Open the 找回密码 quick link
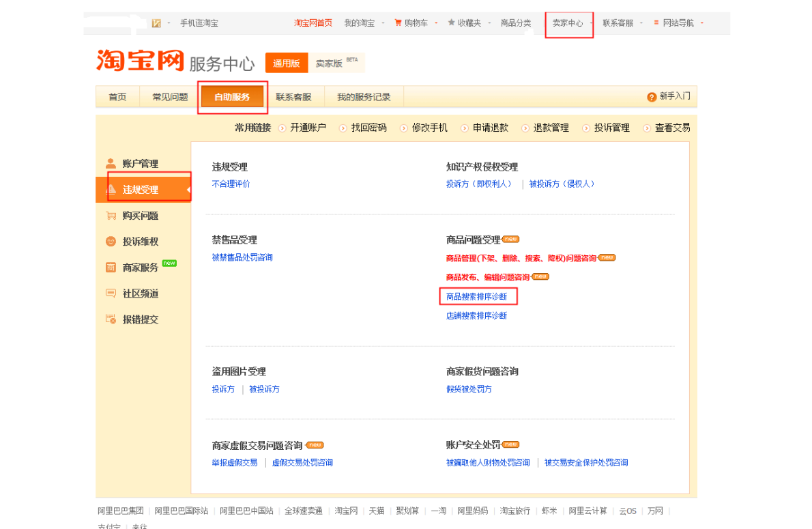This screenshot has width=812, height=529. pyautogui.click(x=368, y=128)
